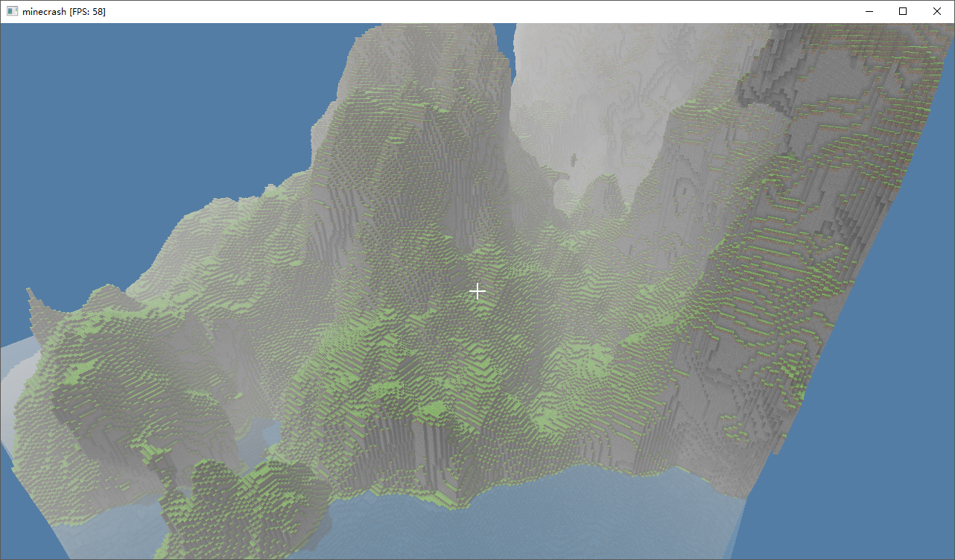This screenshot has height=560, width=955.
Task: Minimize the minecrash window
Action: point(869,11)
